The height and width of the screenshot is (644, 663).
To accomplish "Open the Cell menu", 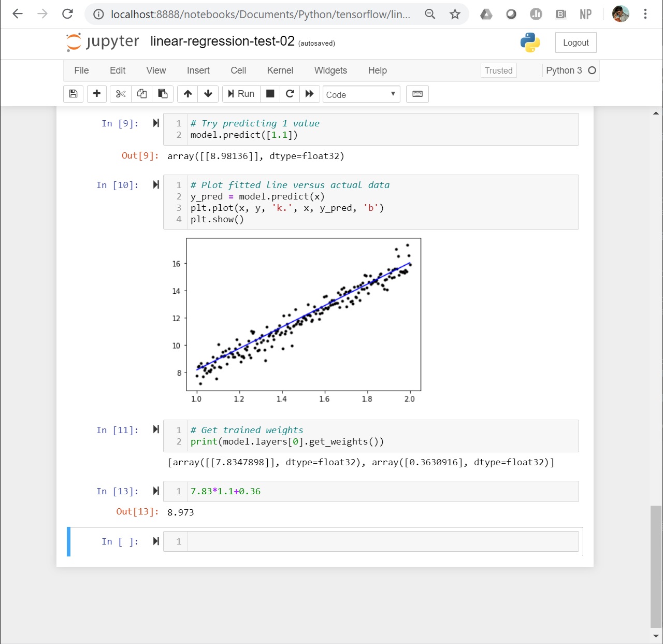I will pos(238,70).
